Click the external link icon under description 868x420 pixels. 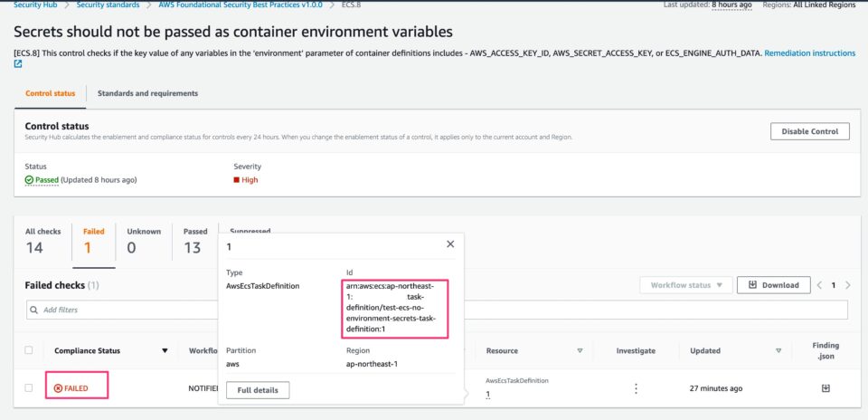point(18,64)
